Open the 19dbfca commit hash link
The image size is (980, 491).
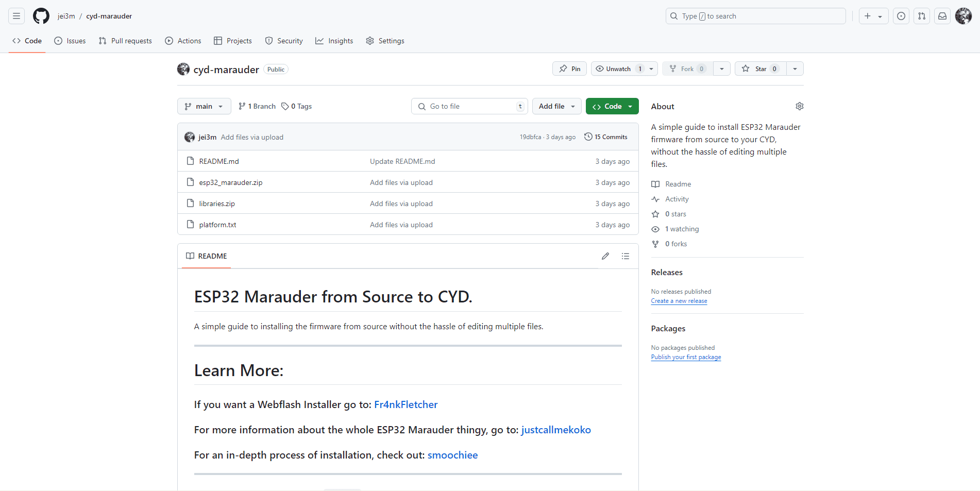530,137
